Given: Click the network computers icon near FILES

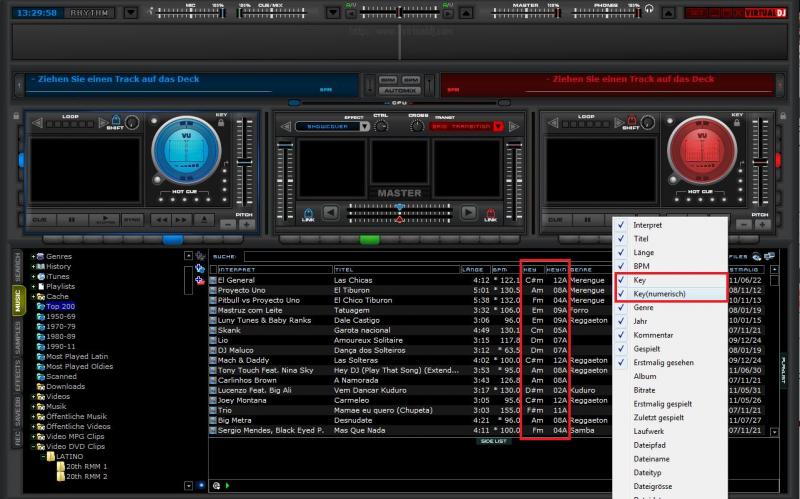Looking at the screenshot, I should [769, 256].
